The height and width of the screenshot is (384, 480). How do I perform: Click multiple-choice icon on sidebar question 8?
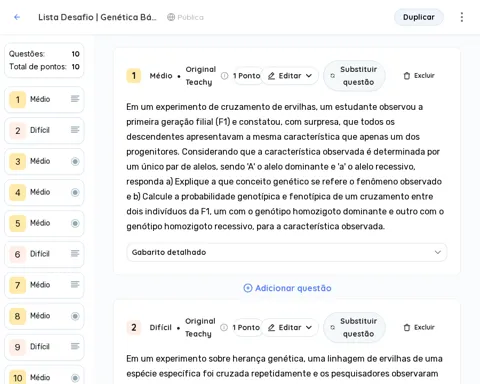click(x=75, y=316)
